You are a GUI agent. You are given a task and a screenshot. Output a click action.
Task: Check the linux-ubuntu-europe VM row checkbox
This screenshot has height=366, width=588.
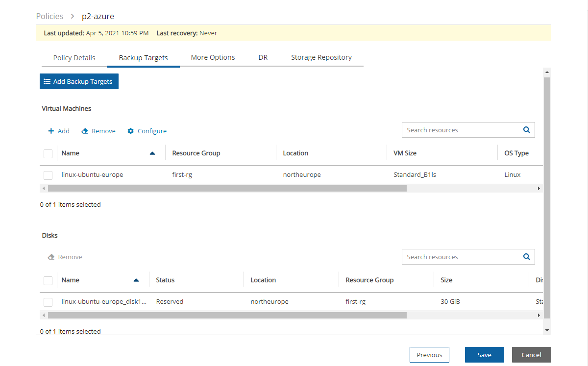(x=48, y=175)
